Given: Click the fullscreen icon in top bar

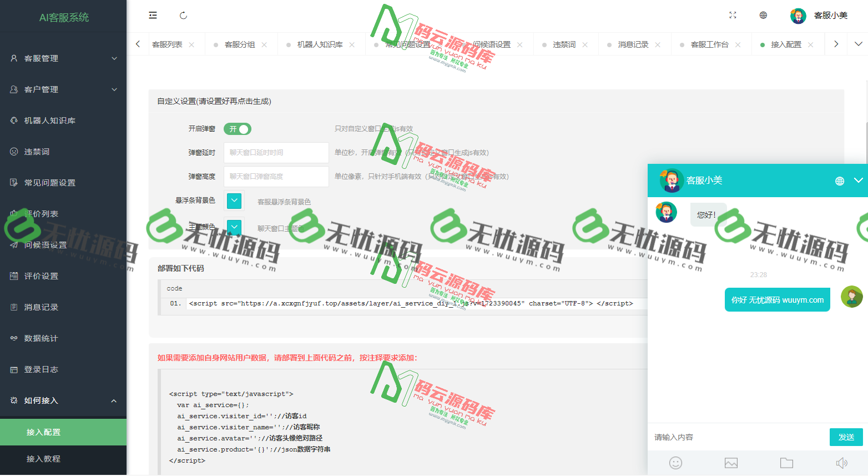Looking at the screenshot, I should (732, 15).
